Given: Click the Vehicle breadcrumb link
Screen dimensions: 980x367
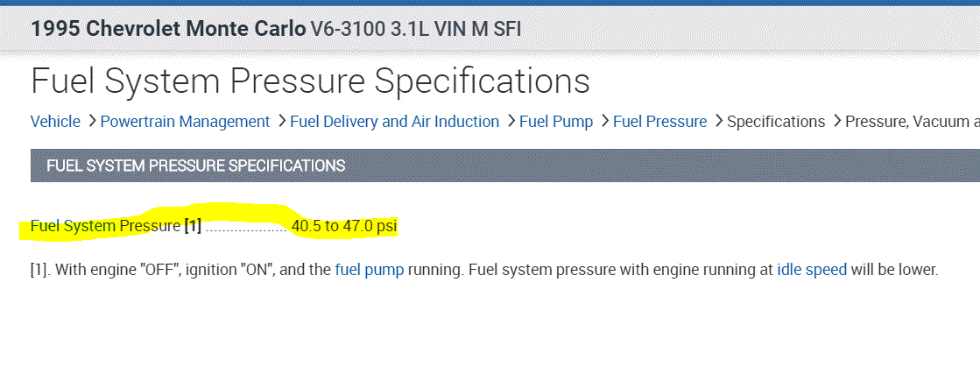Looking at the screenshot, I should click(55, 122).
